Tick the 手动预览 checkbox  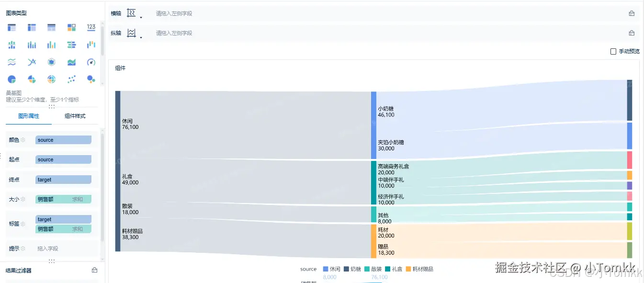613,51
